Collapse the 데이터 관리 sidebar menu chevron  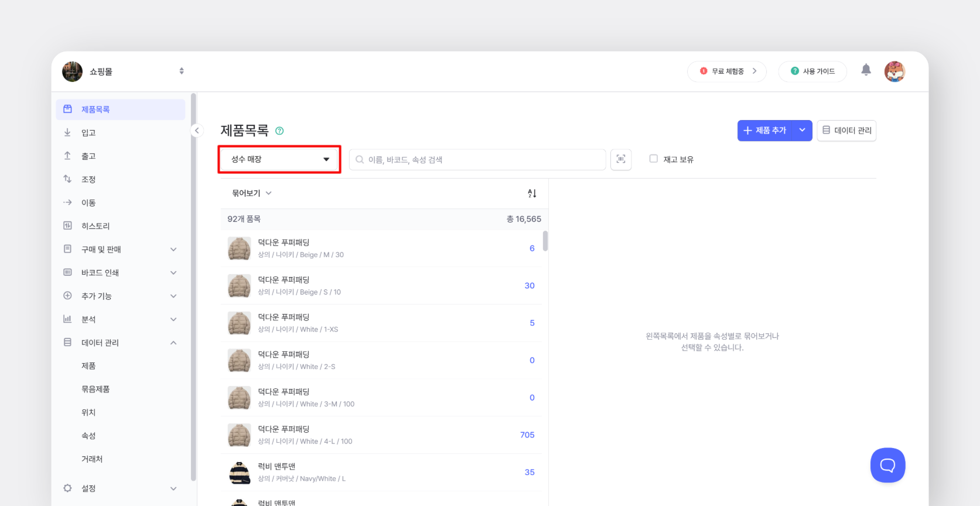coord(173,343)
